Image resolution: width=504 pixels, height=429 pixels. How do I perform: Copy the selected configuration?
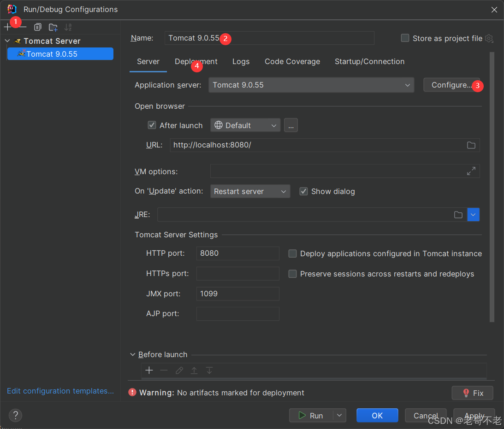click(x=38, y=27)
